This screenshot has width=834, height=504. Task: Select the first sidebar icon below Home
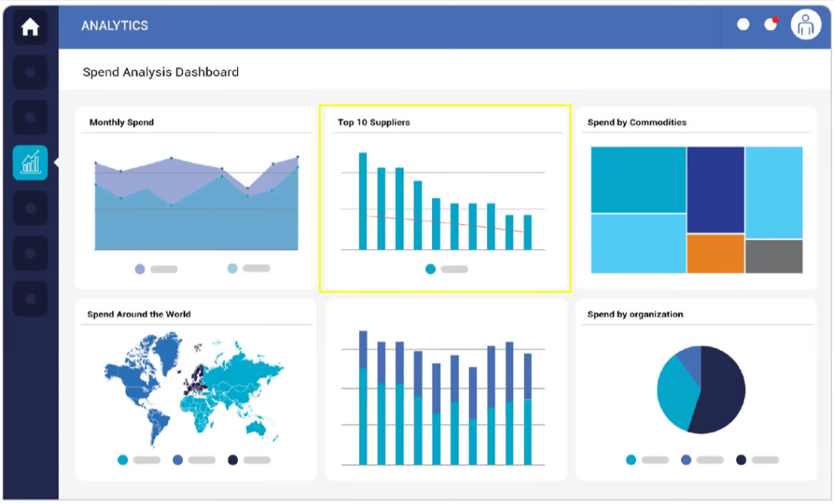tap(30, 72)
